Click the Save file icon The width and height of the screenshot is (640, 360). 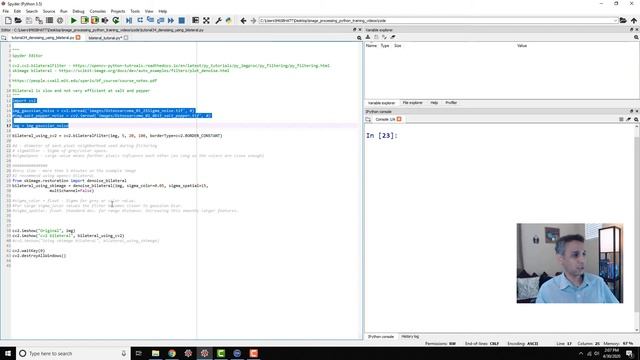(x=29, y=20)
